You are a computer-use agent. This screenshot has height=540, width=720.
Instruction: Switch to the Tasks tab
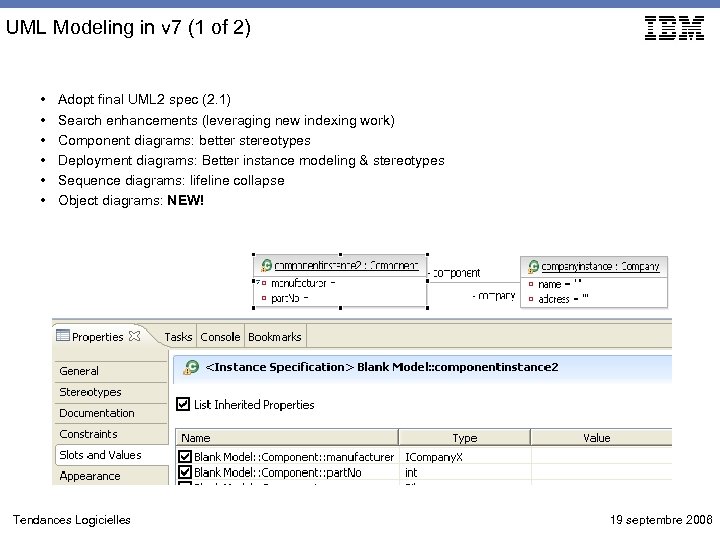[178, 337]
